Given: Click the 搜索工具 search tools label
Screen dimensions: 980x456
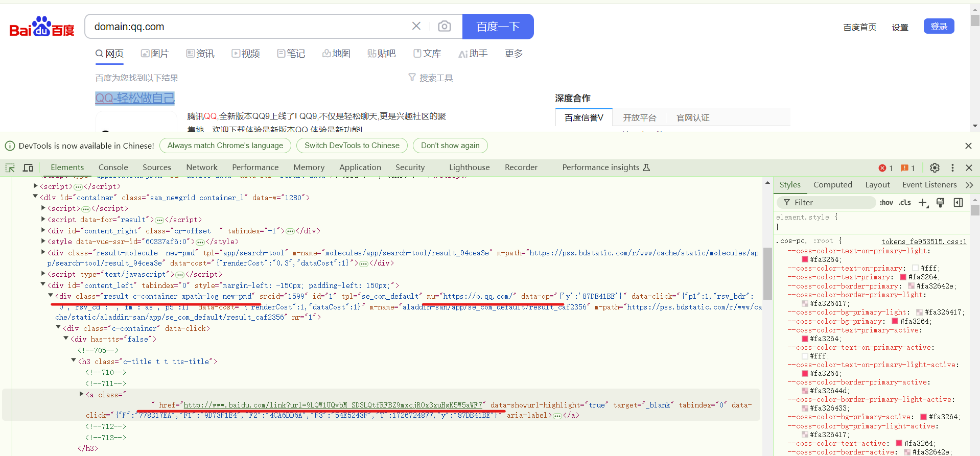Looking at the screenshot, I should tap(436, 78).
